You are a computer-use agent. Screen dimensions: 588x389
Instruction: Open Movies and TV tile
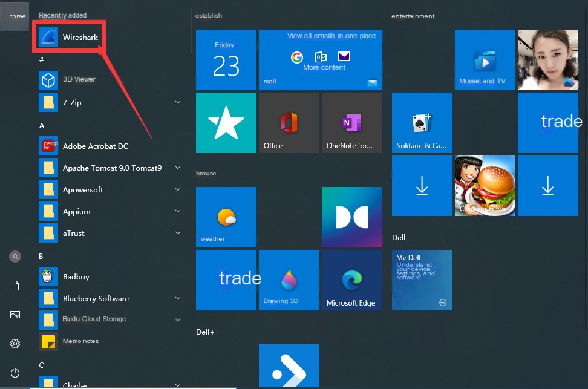(x=485, y=60)
